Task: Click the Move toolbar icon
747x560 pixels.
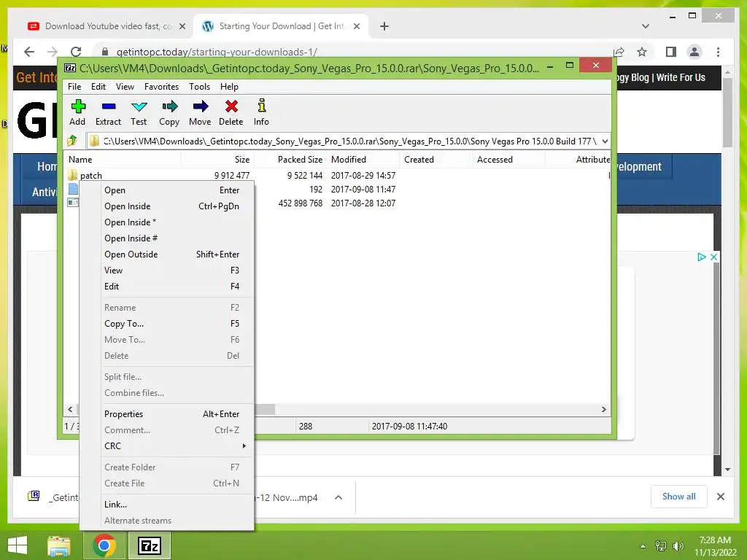Action: 200,106
